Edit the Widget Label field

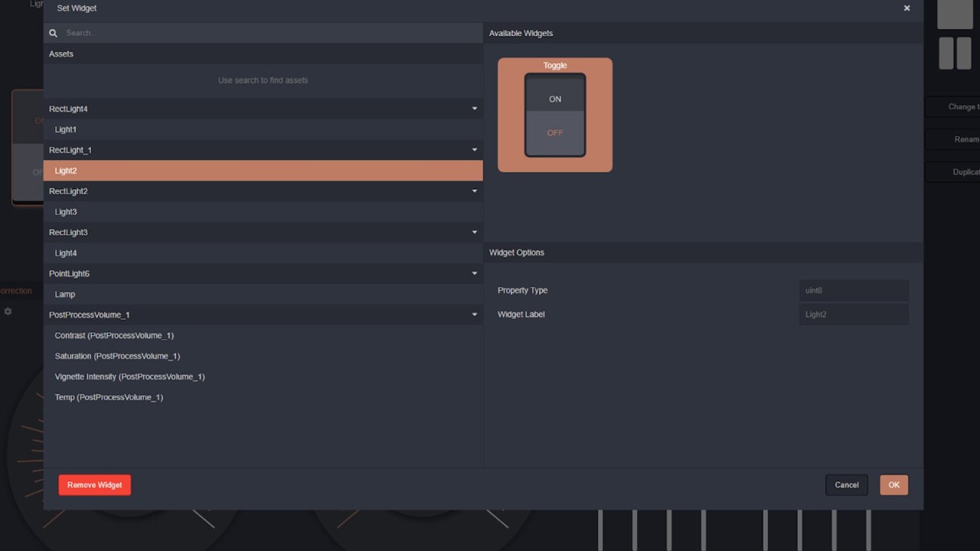pos(854,315)
